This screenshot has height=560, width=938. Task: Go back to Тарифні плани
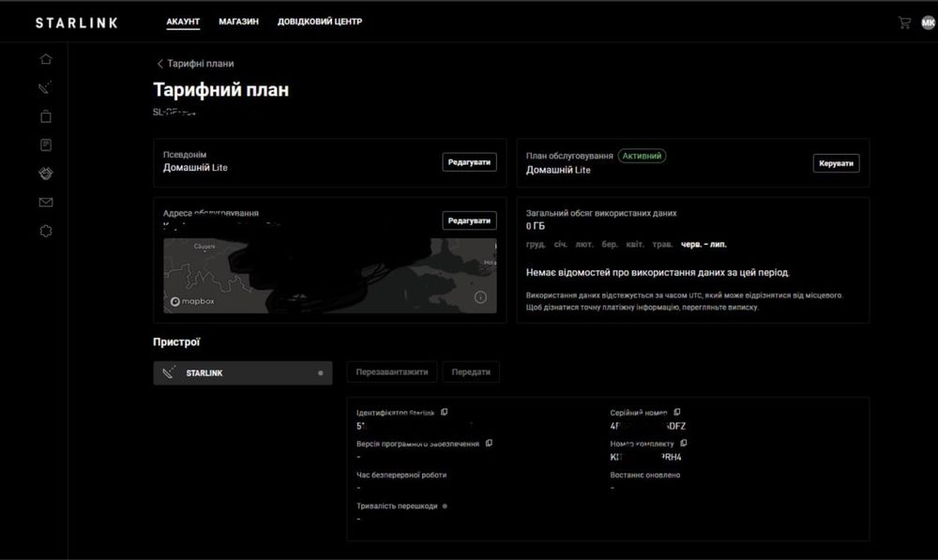[196, 64]
